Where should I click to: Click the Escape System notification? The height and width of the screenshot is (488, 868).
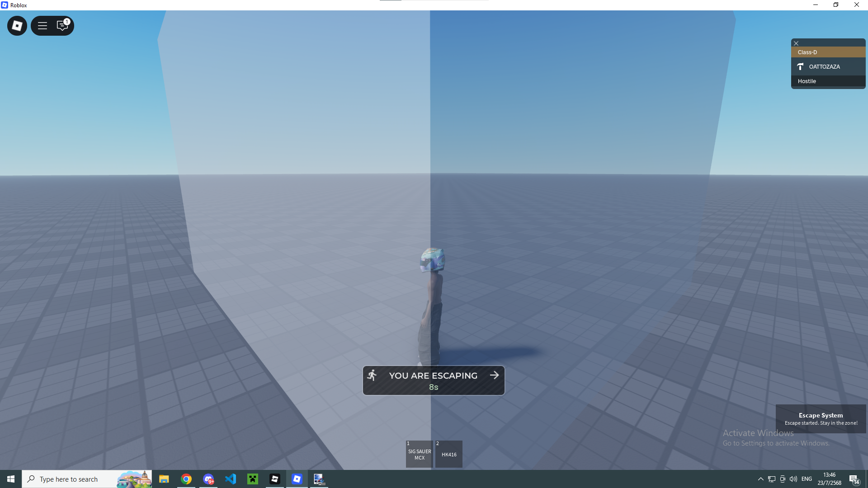pos(821,419)
